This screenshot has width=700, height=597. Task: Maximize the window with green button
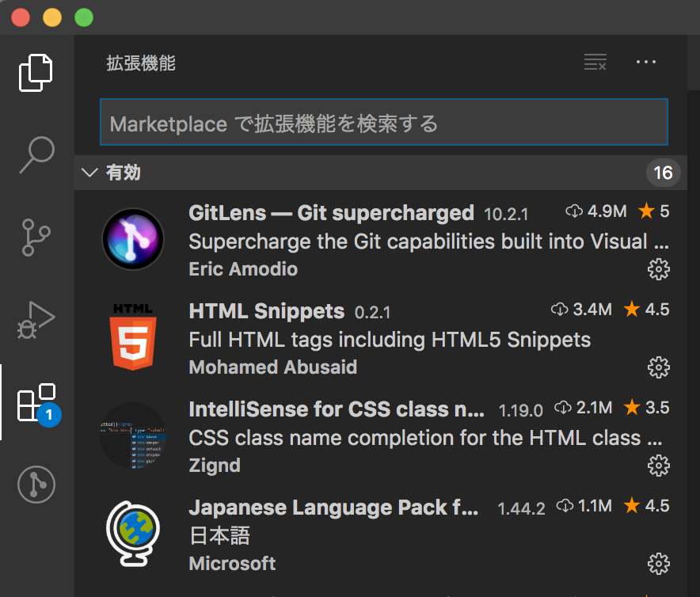click(x=84, y=18)
